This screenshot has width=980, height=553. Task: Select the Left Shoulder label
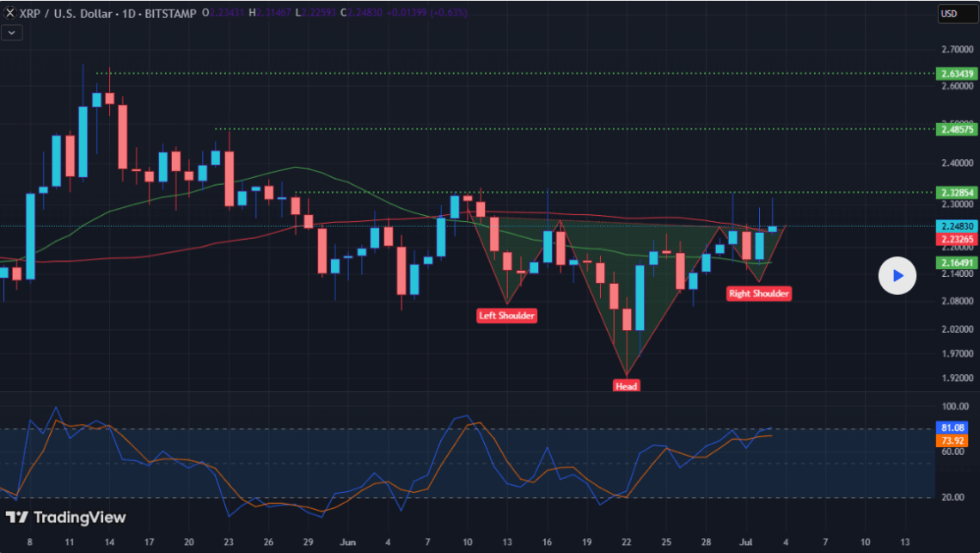[507, 316]
